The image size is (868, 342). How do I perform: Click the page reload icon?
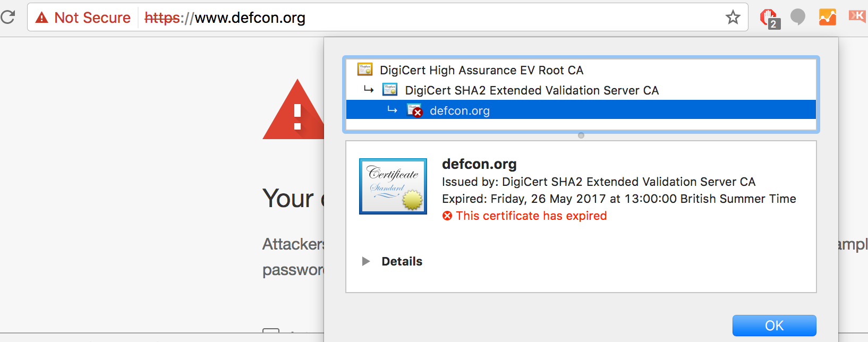point(8,16)
